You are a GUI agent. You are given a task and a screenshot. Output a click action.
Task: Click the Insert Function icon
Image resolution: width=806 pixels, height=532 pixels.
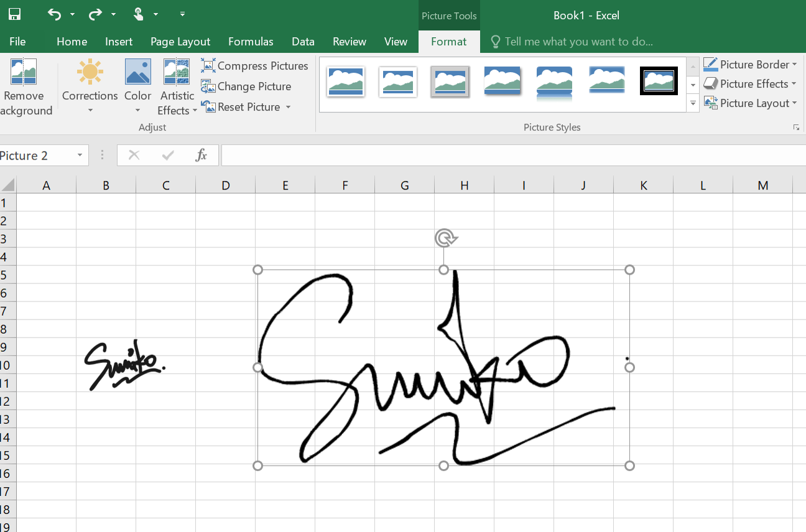[x=201, y=155]
